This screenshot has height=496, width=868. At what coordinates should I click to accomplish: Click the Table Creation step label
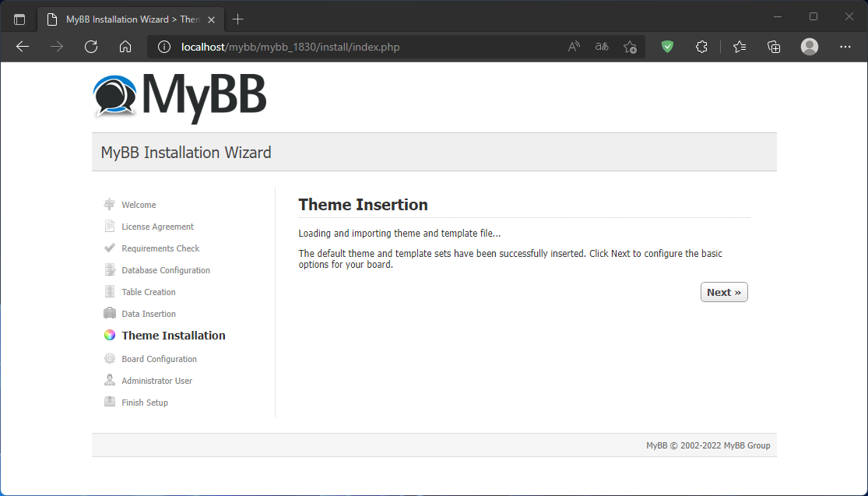[x=149, y=292]
